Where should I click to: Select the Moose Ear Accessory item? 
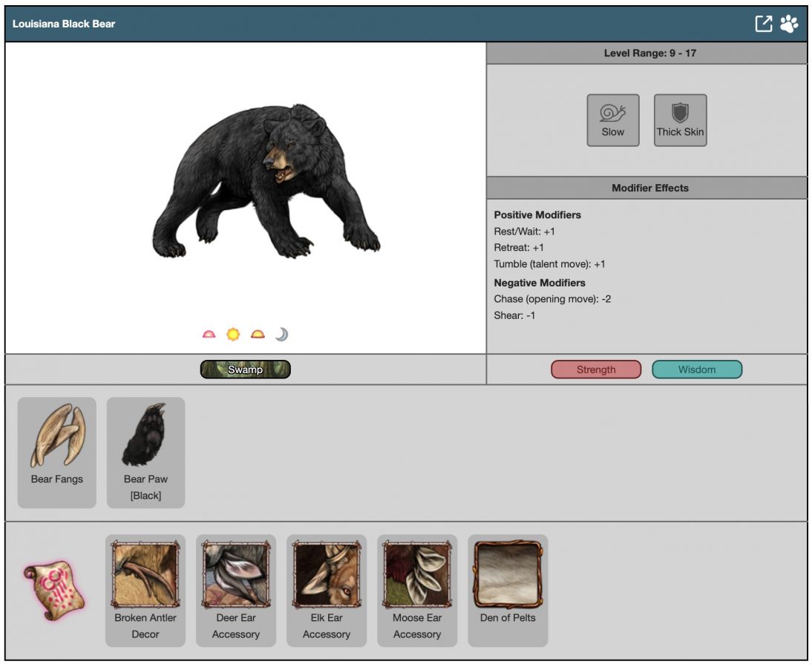click(417, 590)
